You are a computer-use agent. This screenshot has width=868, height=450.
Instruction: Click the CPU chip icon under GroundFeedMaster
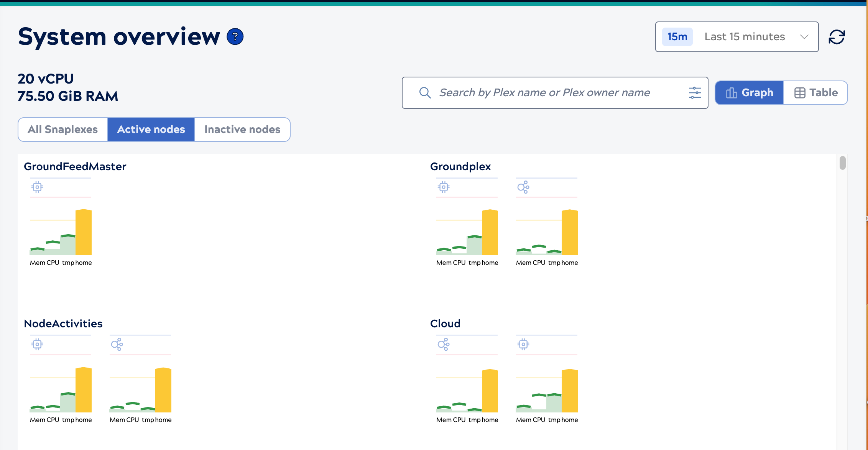pos(37,187)
